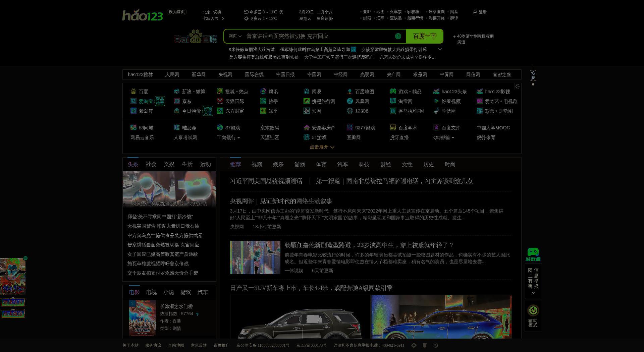Open the 48岁清华副教授程明病逝 news item
The image size is (644, 352).
click(x=475, y=39)
